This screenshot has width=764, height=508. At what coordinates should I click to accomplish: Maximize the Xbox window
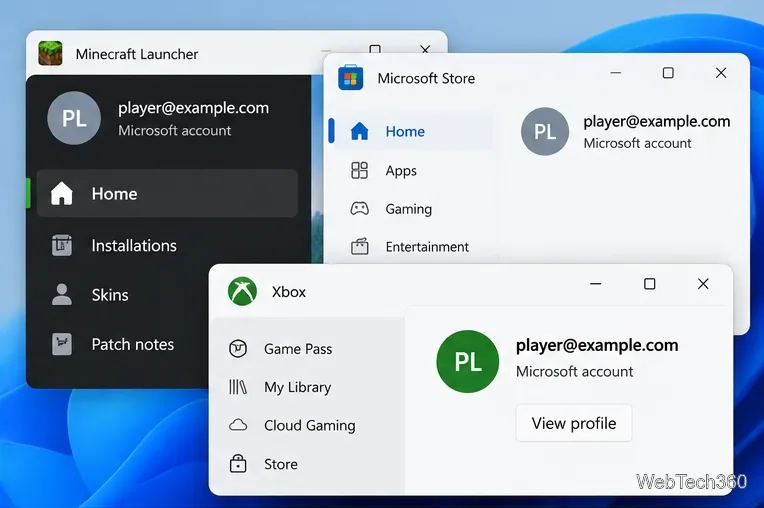point(649,283)
